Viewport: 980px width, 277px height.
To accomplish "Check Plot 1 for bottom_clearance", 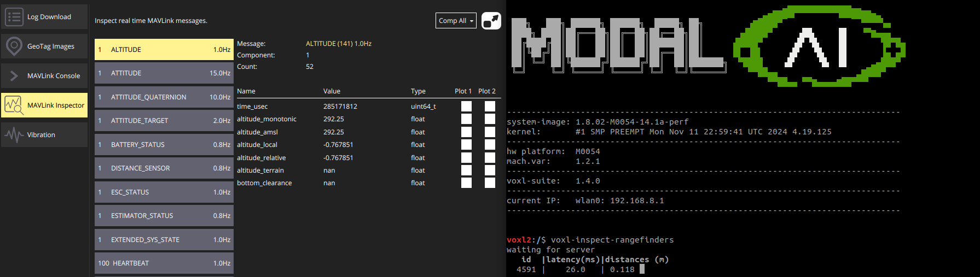I will [x=466, y=182].
